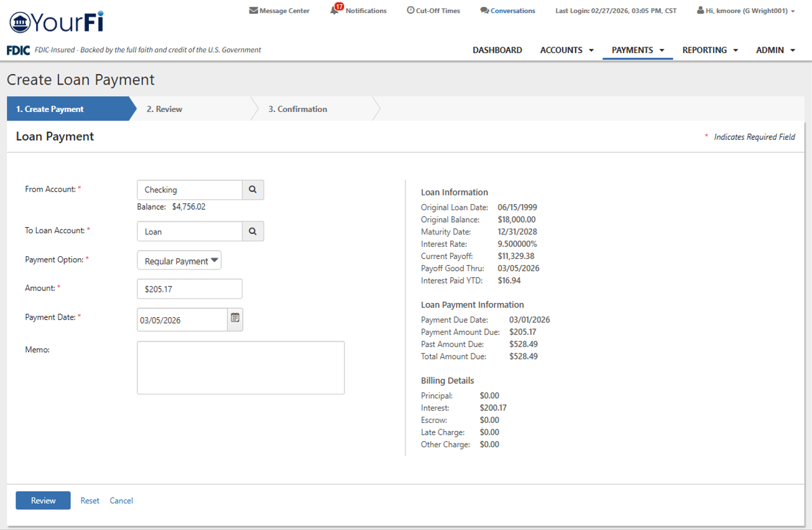
Task: Go to the Dashboard
Action: (x=497, y=50)
